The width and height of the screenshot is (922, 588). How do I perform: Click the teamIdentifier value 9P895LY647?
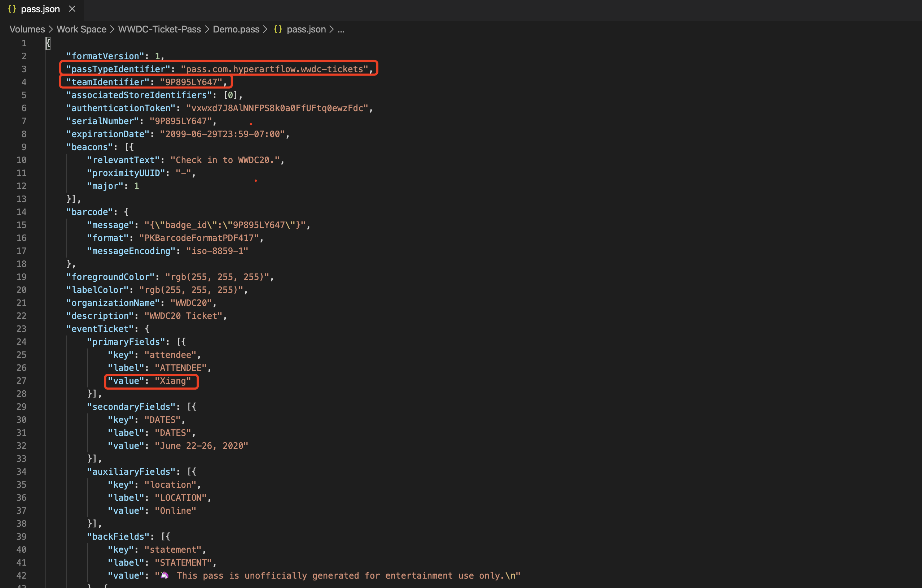pyautogui.click(x=191, y=82)
